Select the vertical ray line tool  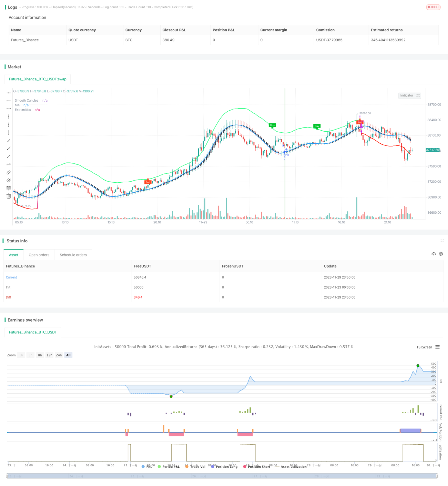[9, 124]
